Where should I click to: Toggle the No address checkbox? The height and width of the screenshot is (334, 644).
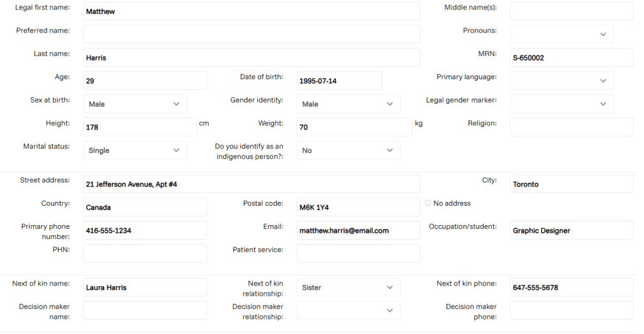(x=428, y=204)
